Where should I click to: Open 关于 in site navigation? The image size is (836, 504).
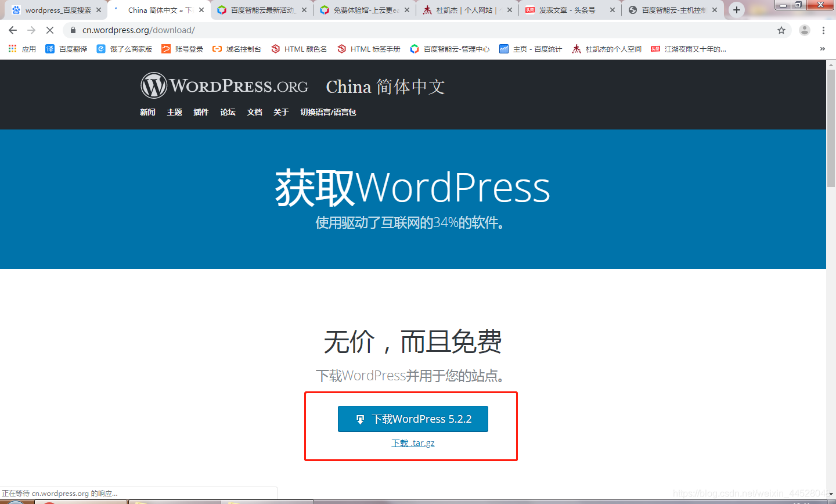pos(281,112)
